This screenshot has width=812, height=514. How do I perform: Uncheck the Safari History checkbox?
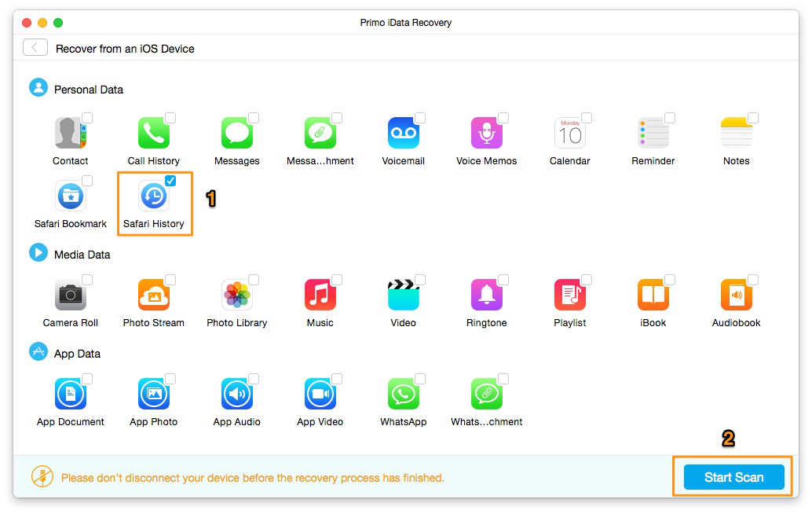(x=170, y=180)
